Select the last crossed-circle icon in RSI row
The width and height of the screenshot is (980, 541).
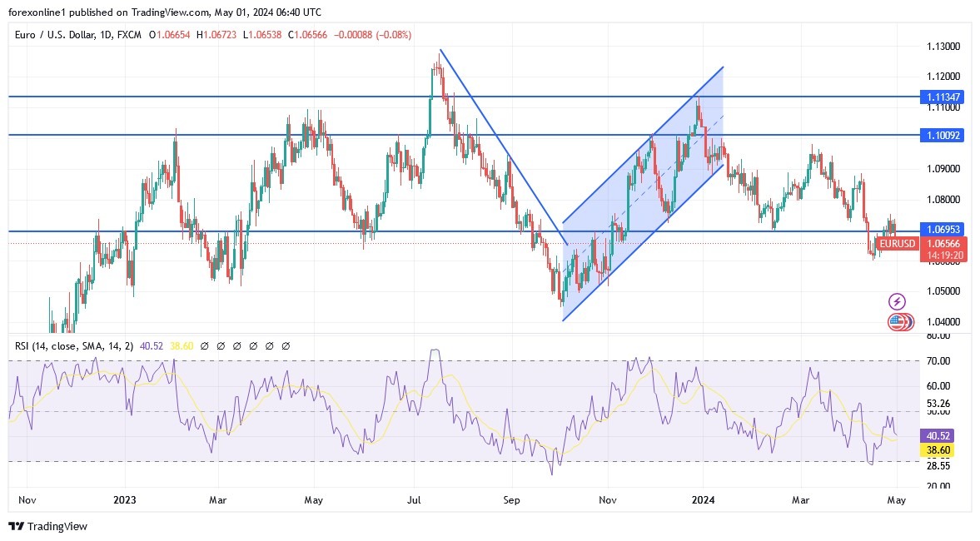tap(287, 345)
